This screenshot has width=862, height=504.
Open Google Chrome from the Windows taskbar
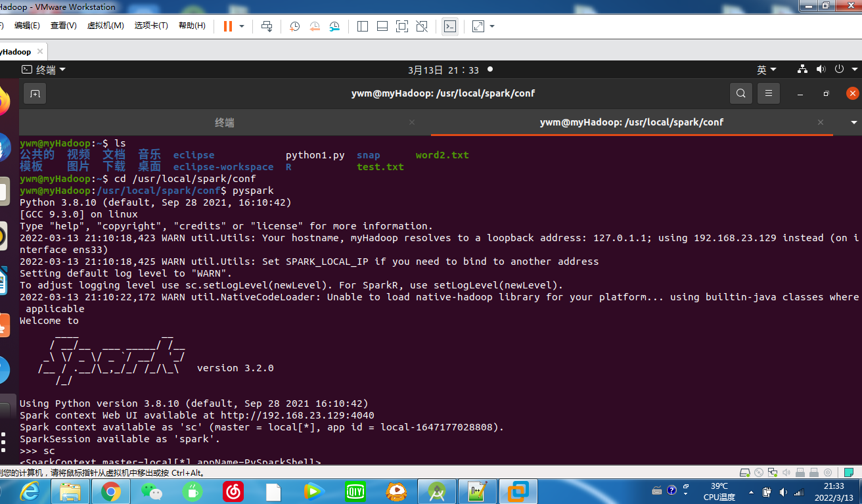(x=111, y=491)
